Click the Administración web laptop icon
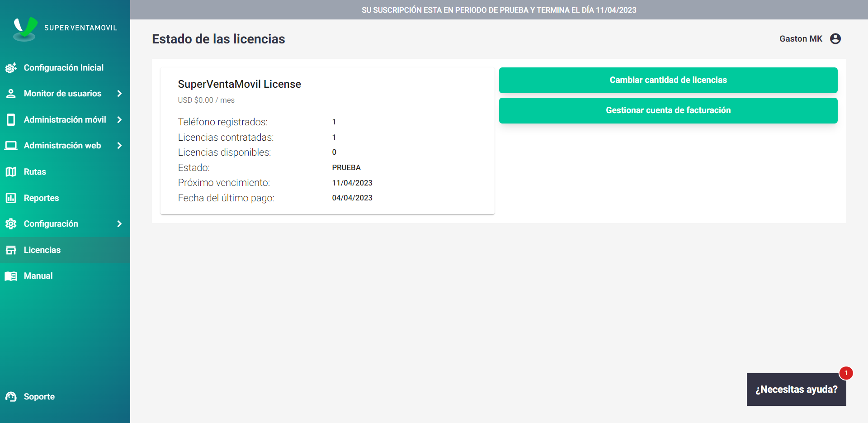This screenshot has width=868, height=423. click(11, 146)
